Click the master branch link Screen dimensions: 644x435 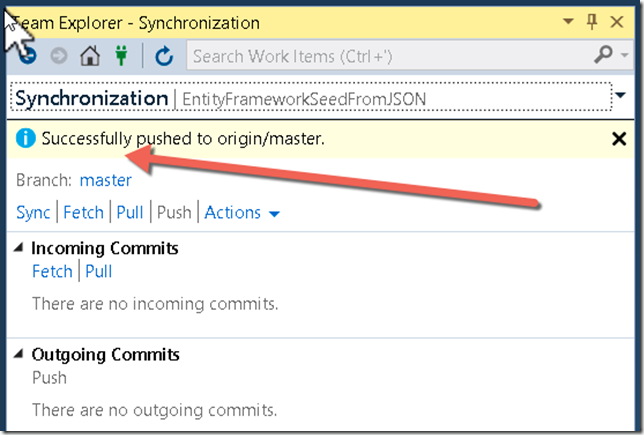click(106, 180)
